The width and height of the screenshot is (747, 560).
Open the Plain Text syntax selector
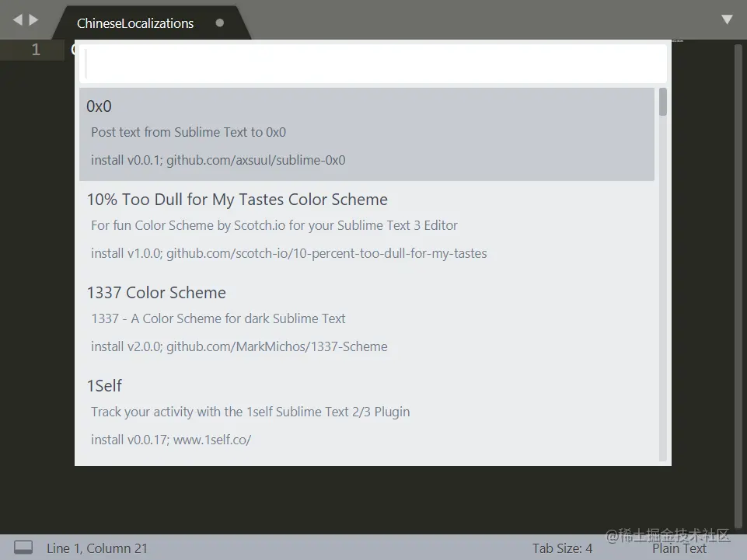(x=679, y=548)
